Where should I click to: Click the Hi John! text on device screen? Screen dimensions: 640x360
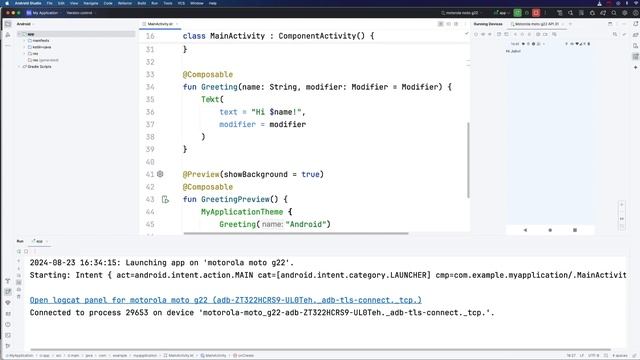513,51
